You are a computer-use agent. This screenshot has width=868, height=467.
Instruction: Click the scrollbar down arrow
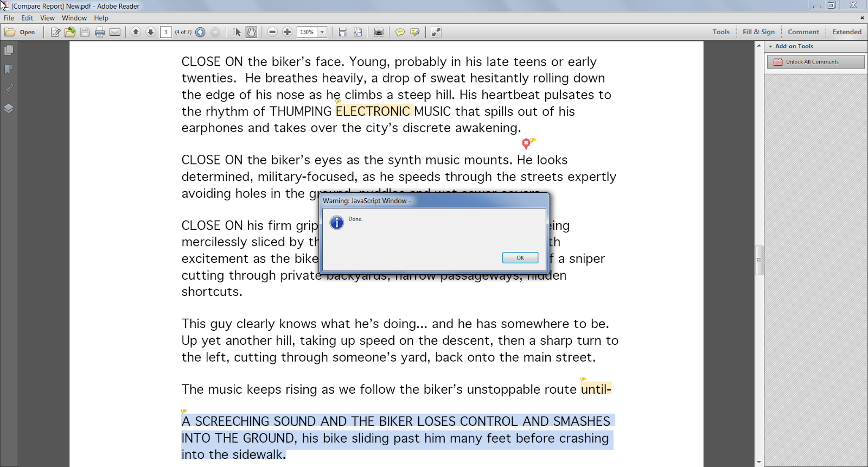tap(759, 463)
